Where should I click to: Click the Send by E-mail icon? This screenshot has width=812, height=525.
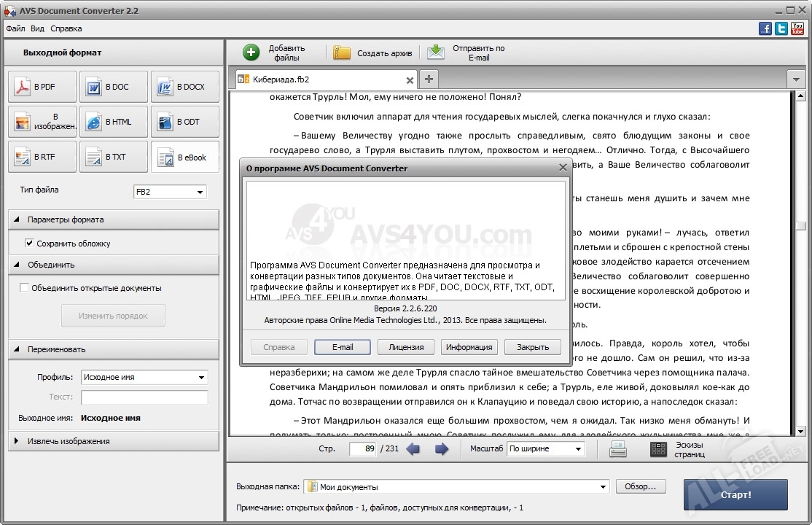[435, 52]
